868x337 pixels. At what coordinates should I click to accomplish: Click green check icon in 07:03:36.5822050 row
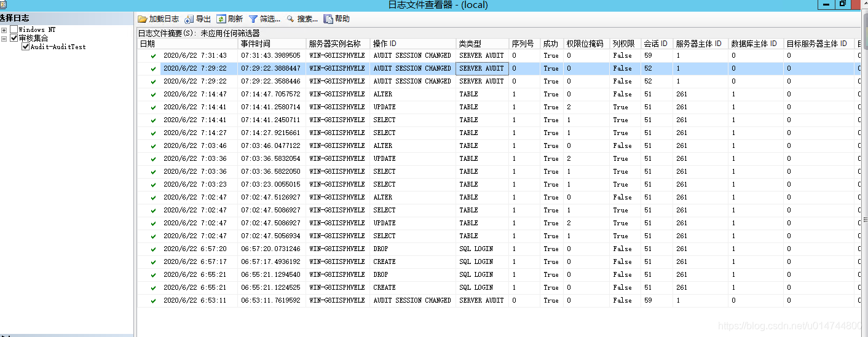[153, 172]
